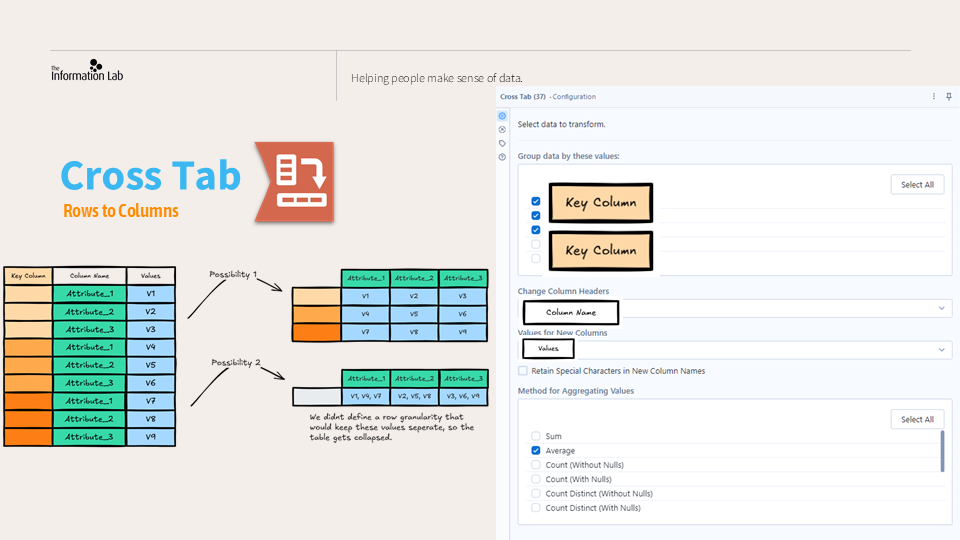Click 'Helping people make sense of data.' tagline
960x540 pixels.
[x=437, y=78]
